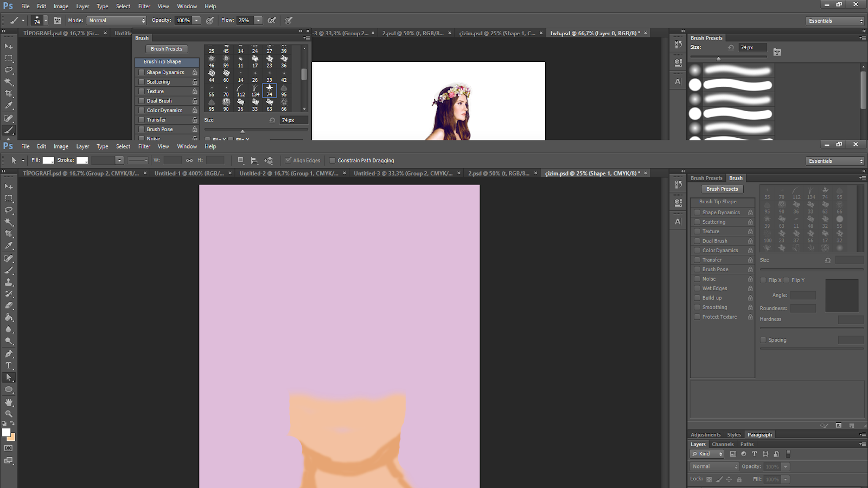Open Essentials workspace dropdown in lower window
Screen dimensions: 868x488
click(x=835, y=161)
